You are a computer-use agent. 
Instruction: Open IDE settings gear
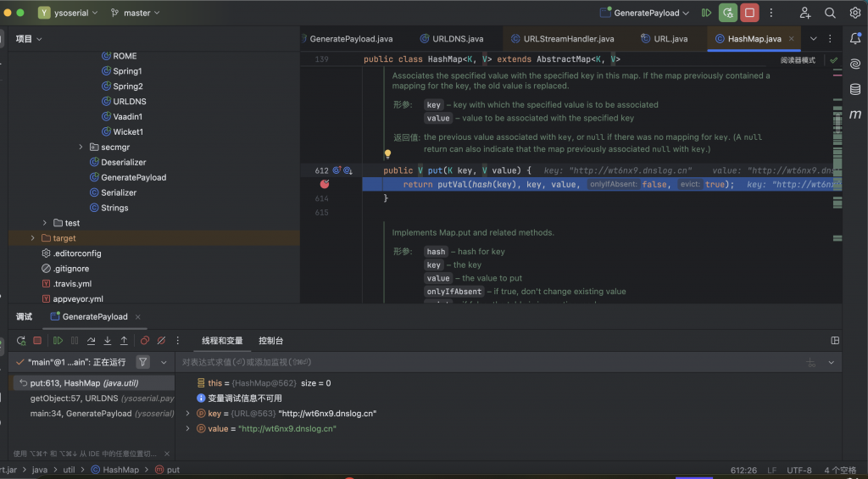(855, 13)
